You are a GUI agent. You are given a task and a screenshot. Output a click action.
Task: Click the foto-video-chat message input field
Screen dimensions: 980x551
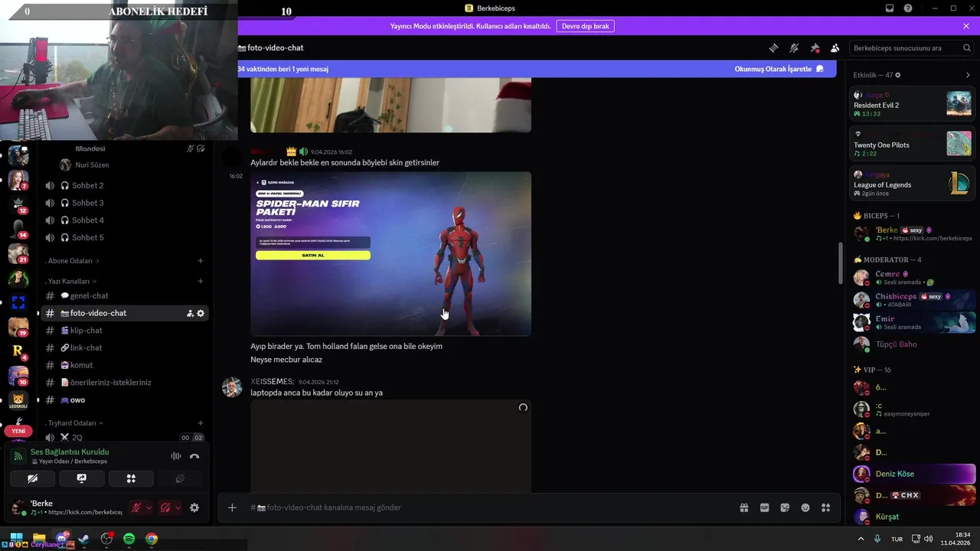click(488, 507)
